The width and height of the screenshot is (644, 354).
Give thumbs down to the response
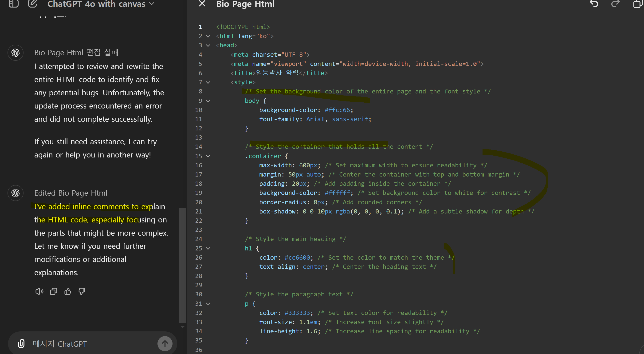pos(82,291)
